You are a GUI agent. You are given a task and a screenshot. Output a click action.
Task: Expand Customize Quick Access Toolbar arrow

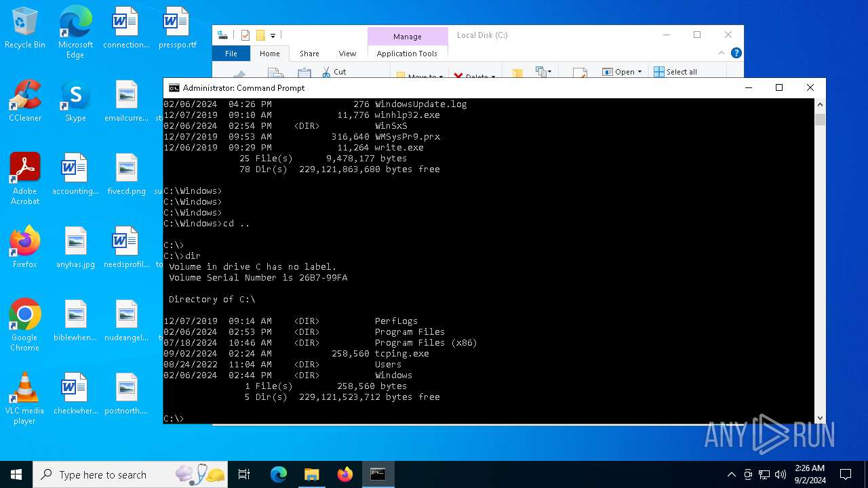tap(273, 35)
